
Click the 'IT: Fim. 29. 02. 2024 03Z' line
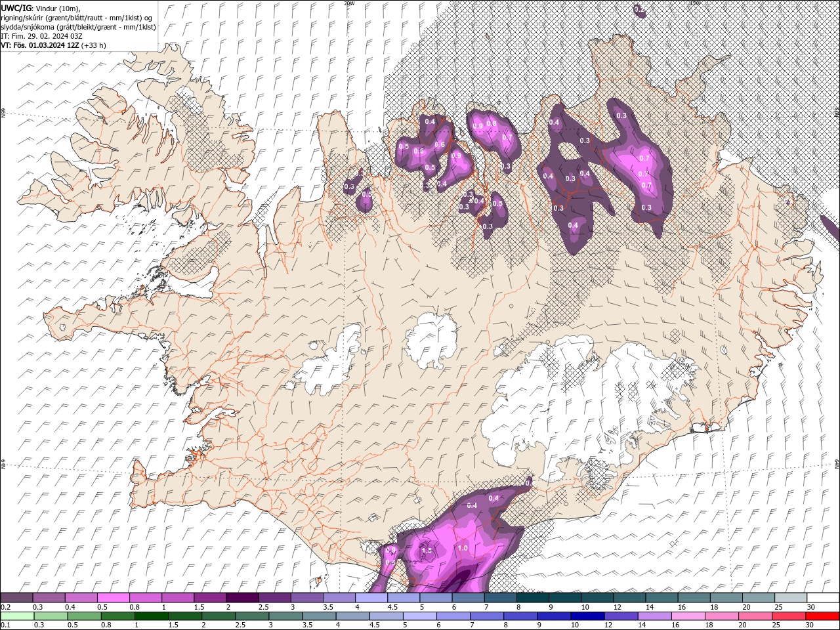[x=41, y=36]
